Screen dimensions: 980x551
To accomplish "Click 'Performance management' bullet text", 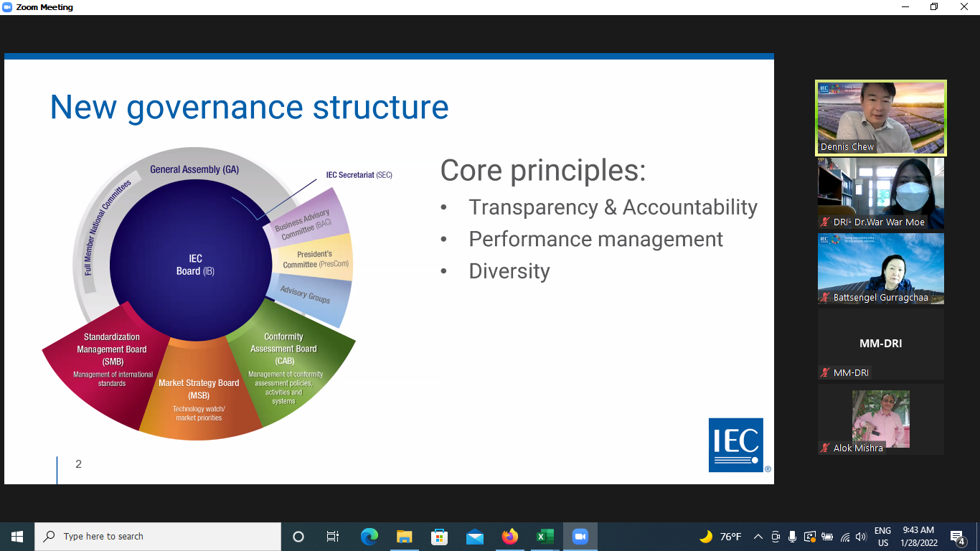I will click(x=596, y=239).
